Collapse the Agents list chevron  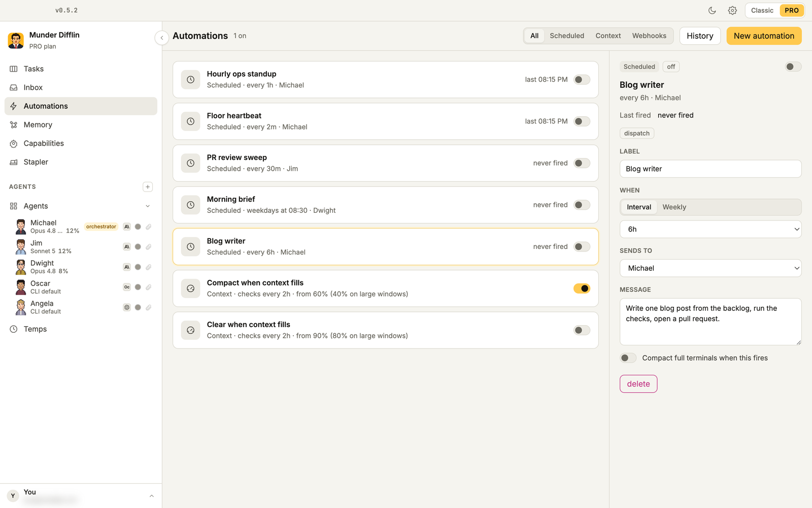148,206
